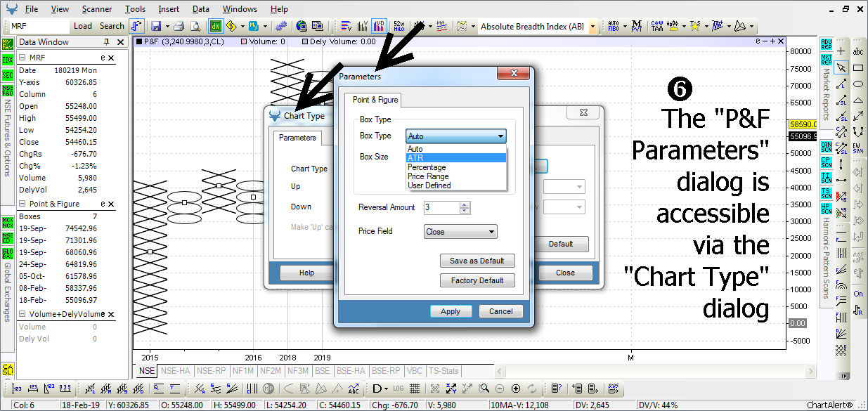
Task: Click Cancel in Parameters dialog
Action: pos(501,311)
